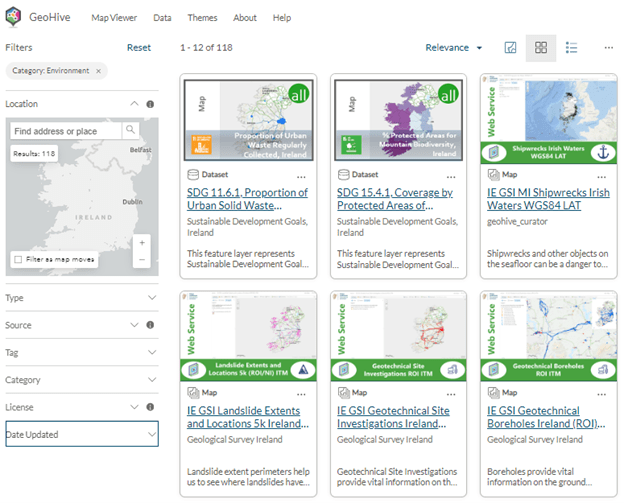Open options menu for Shipwrecks Irish Waters card
Image resolution: width=624 pixels, height=503 pixels.
click(x=601, y=177)
